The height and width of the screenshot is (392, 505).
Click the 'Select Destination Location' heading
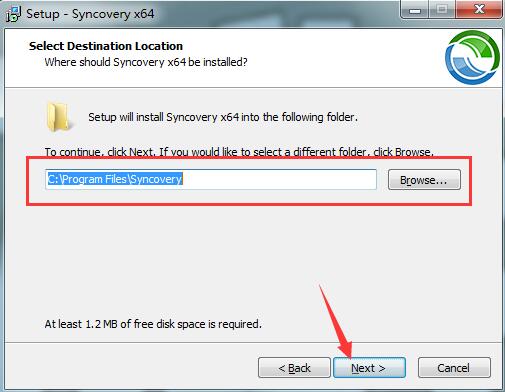(x=106, y=46)
